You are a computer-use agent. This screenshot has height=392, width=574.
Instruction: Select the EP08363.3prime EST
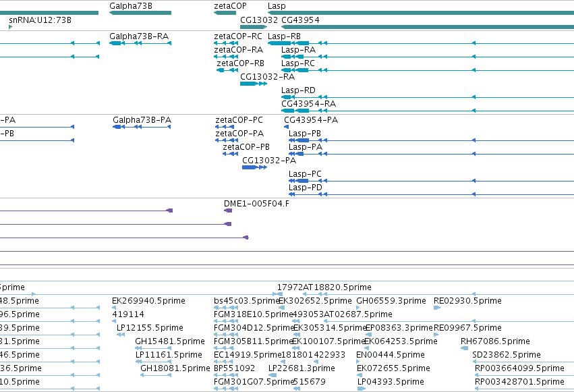pyautogui.click(x=369, y=335)
